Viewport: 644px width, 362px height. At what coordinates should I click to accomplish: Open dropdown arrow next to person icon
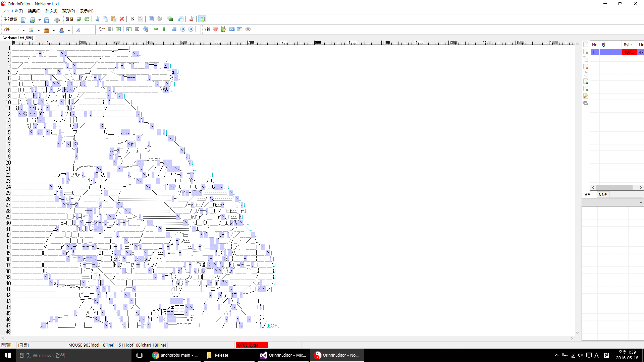coord(69,31)
